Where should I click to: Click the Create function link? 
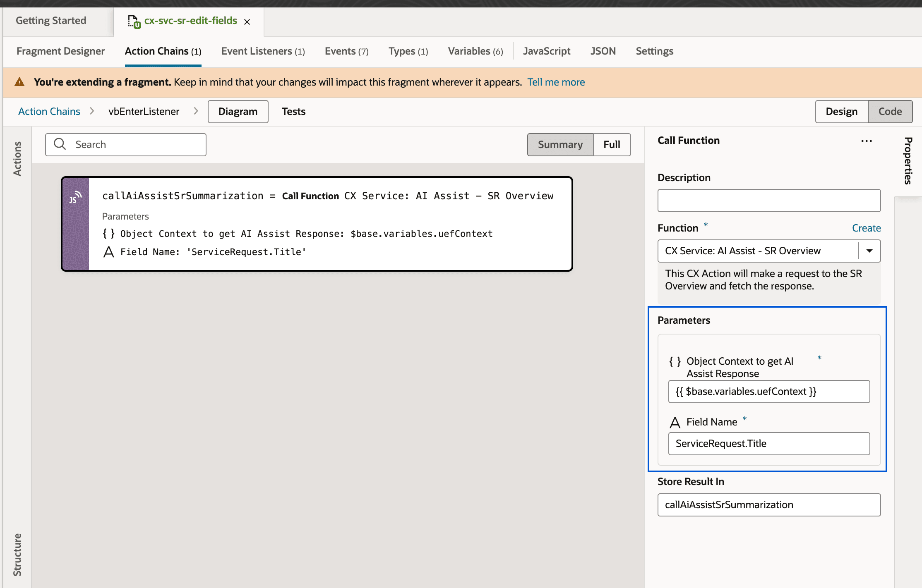tap(866, 228)
